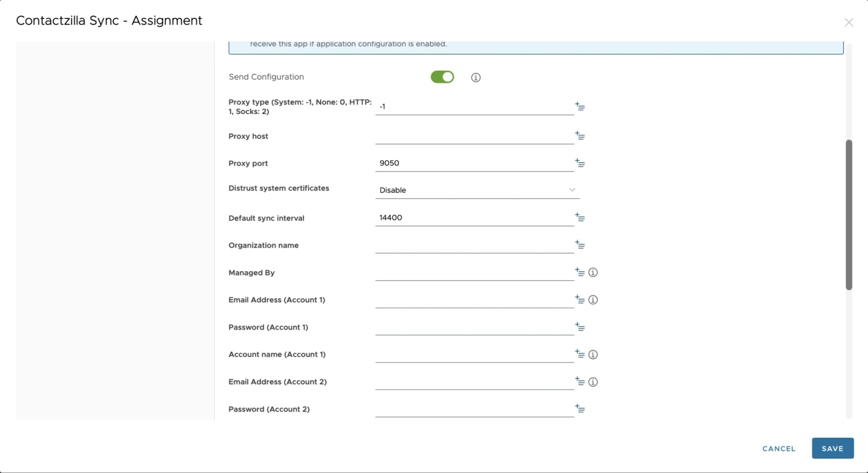
Task: Focus Email Address (Account 1) field
Action: [475, 299]
